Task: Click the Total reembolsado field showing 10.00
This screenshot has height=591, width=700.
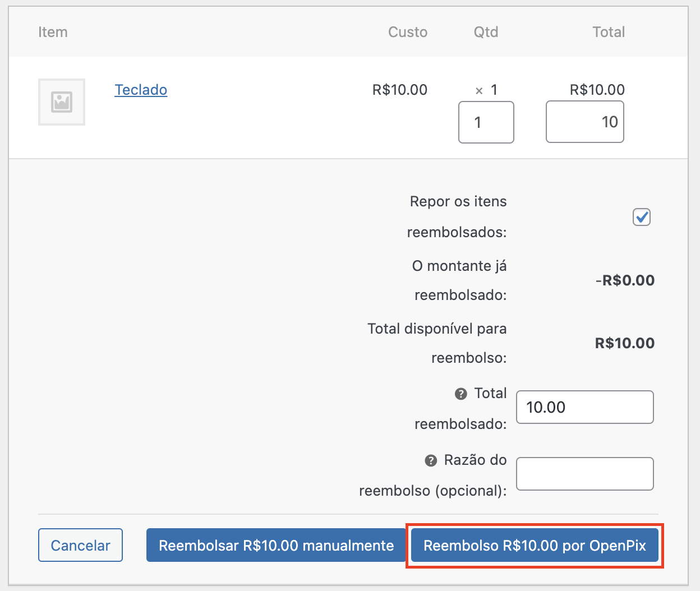Action: (584, 407)
